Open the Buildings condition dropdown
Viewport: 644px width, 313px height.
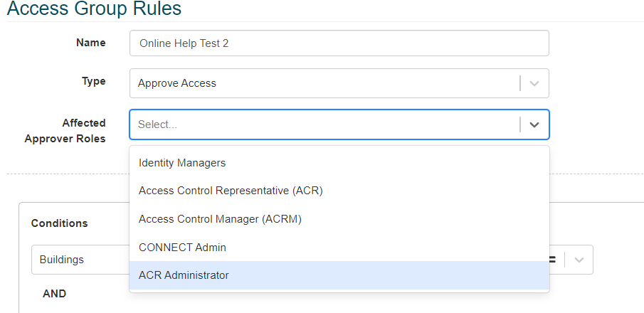[x=80, y=260]
